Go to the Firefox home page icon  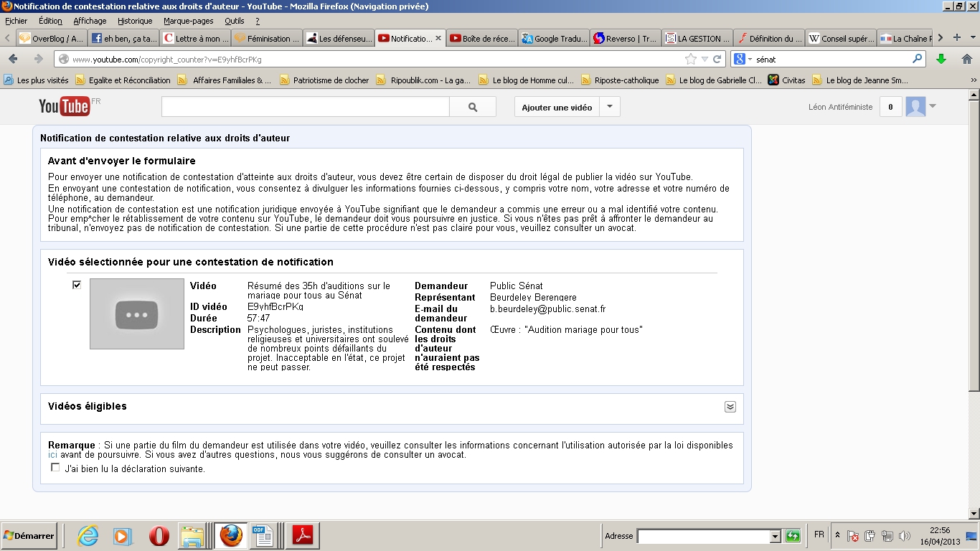coord(966,59)
